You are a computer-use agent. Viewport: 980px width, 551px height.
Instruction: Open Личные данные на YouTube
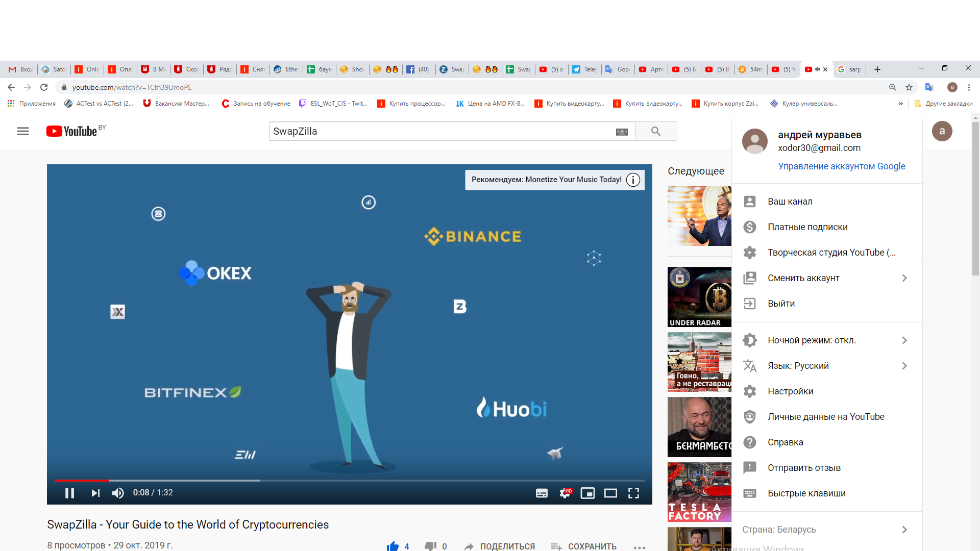coord(827,417)
